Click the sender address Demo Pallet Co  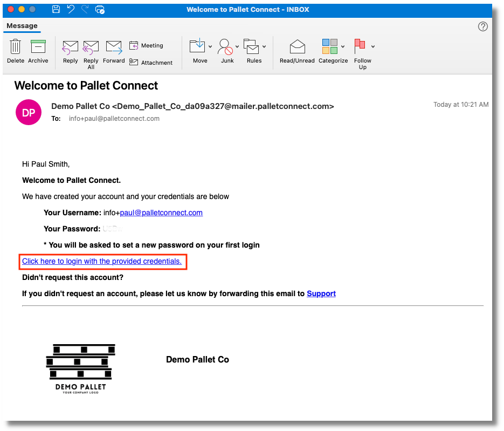pos(192,106)
